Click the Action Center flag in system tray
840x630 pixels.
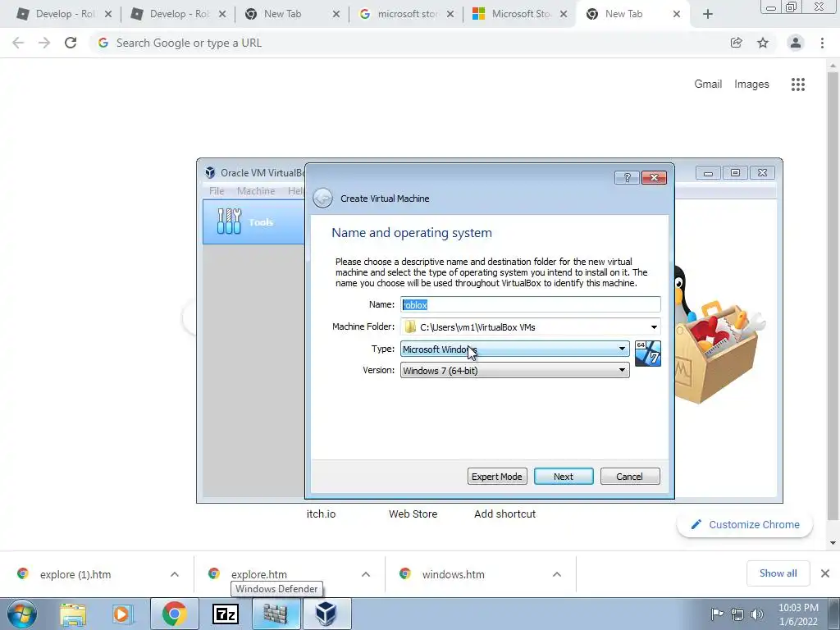click(x=717, y=614)
